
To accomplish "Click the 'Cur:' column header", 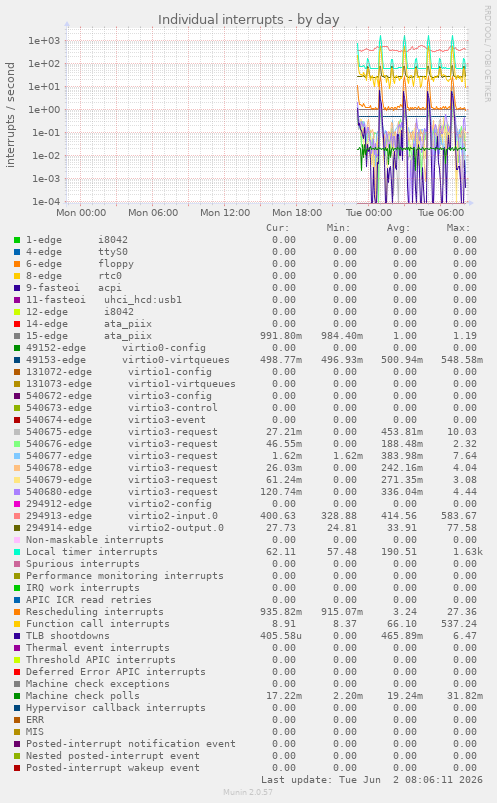I will [278, 228].
